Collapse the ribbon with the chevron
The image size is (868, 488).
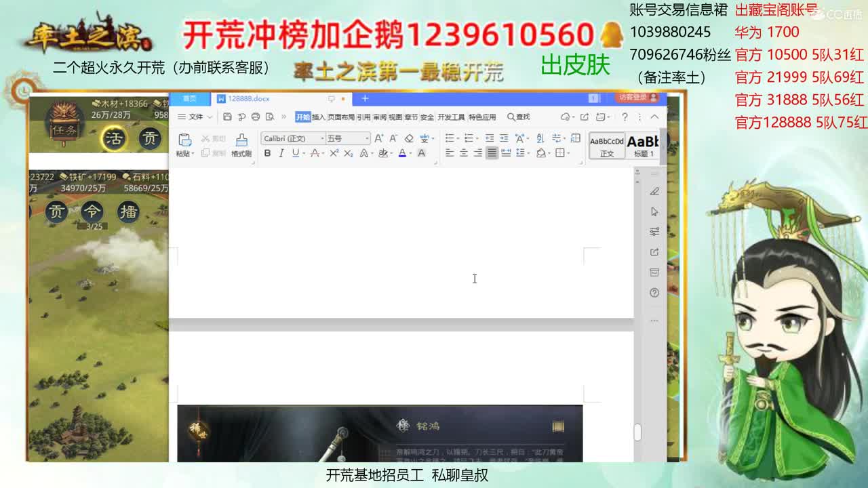pyautogui.click(x=654, y=117)
